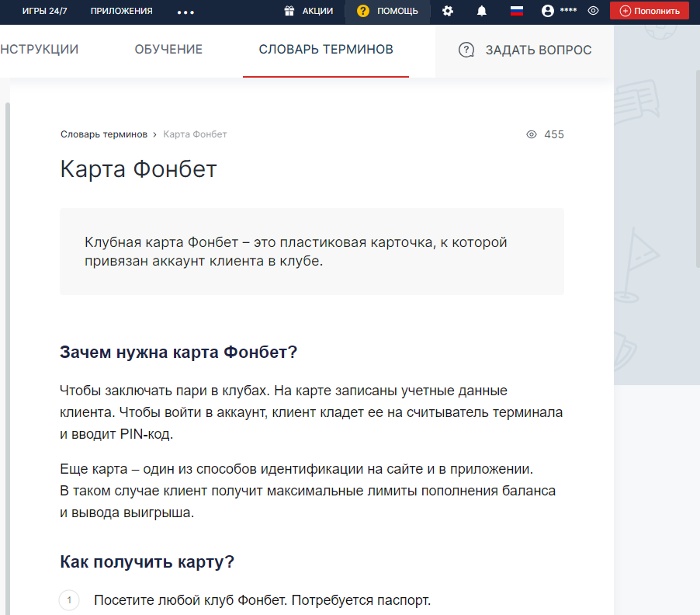Viewport: 700px width, 615px height.
Task: Click the question bubble icon near ЗАДАТЬ ВОПРОС
Action: [466, 50]
